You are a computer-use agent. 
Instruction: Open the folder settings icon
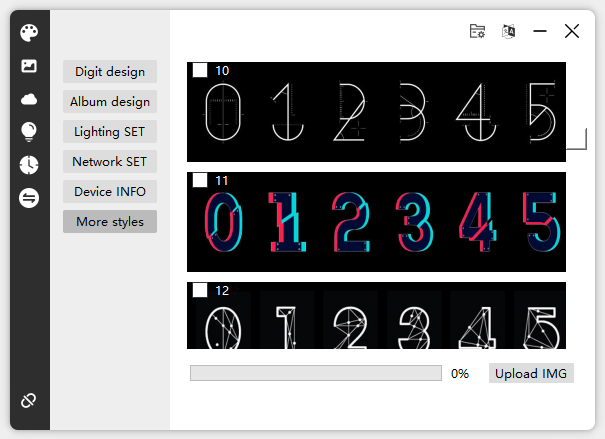478,31
